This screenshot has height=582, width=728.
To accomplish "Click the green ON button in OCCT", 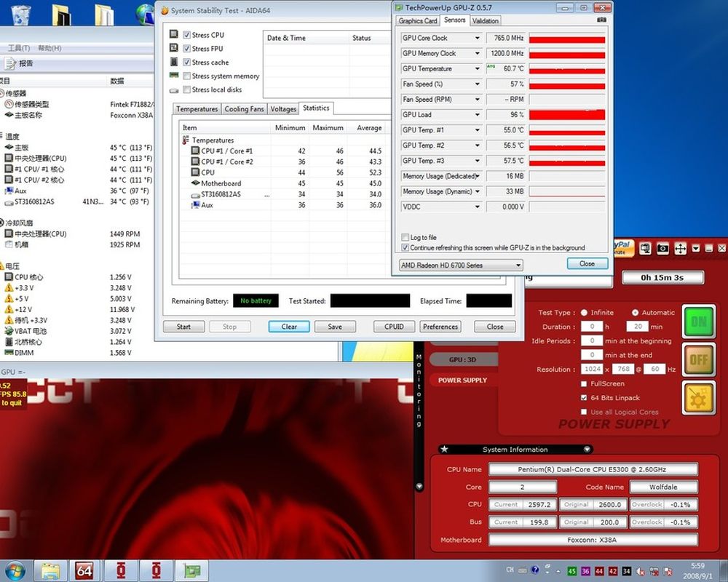I will [x=698, y=321].
